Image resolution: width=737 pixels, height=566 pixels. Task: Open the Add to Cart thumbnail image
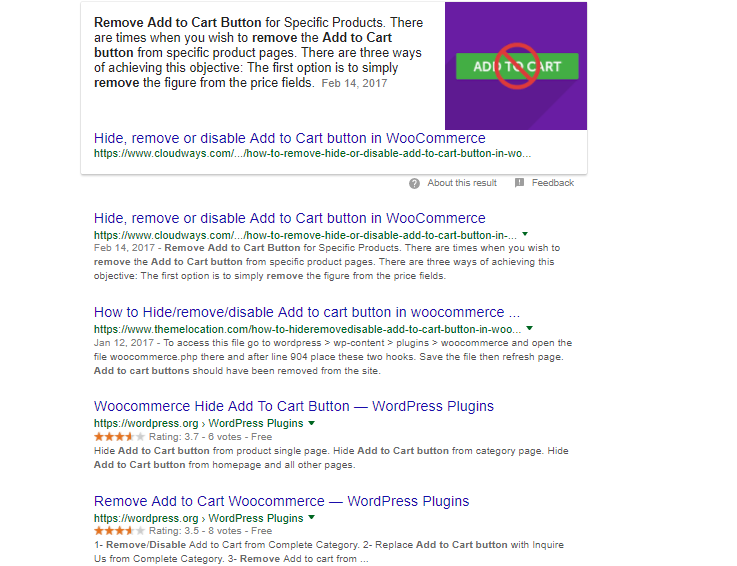(516, 66)
